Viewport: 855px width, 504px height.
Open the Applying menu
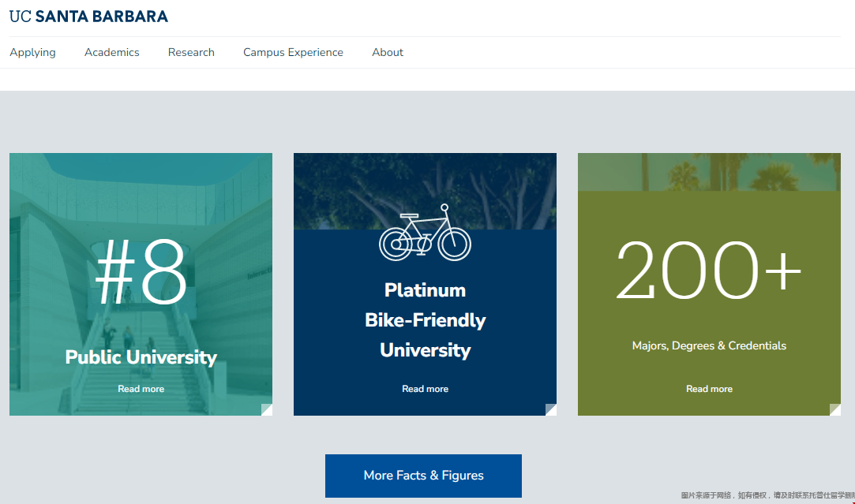32,52
